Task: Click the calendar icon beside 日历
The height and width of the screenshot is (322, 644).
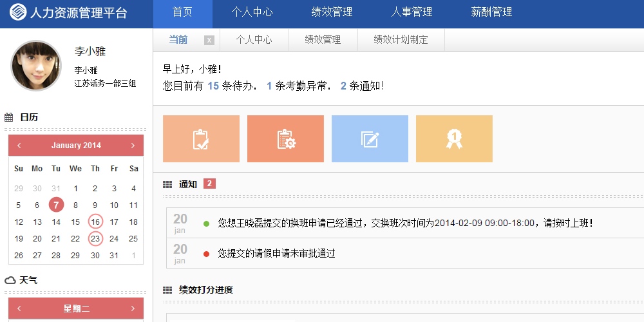Action: tap(9, 117)
